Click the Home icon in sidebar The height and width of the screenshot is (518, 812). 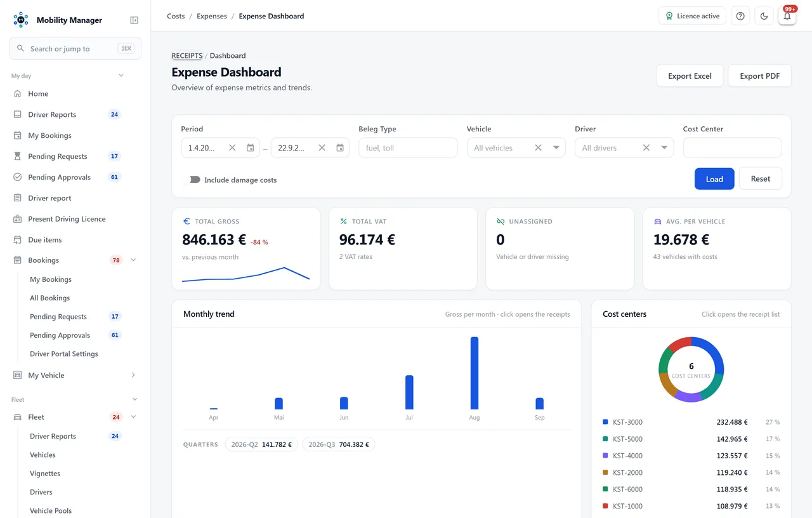pyautogui.click(x=17, y=93)
